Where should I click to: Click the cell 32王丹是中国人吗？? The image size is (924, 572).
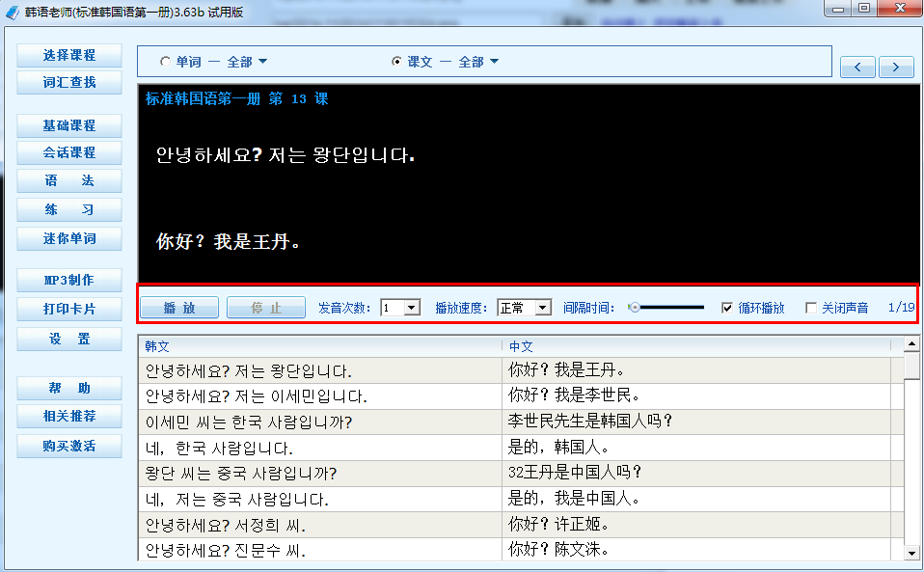tap(696, 473)
